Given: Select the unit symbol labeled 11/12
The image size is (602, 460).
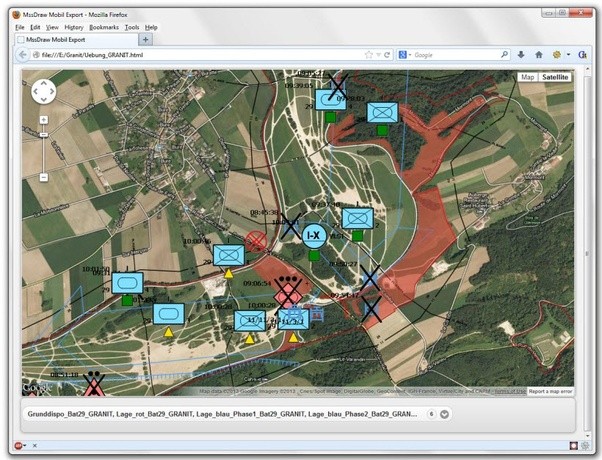Looking at the screenshot, I should point(250,321).
